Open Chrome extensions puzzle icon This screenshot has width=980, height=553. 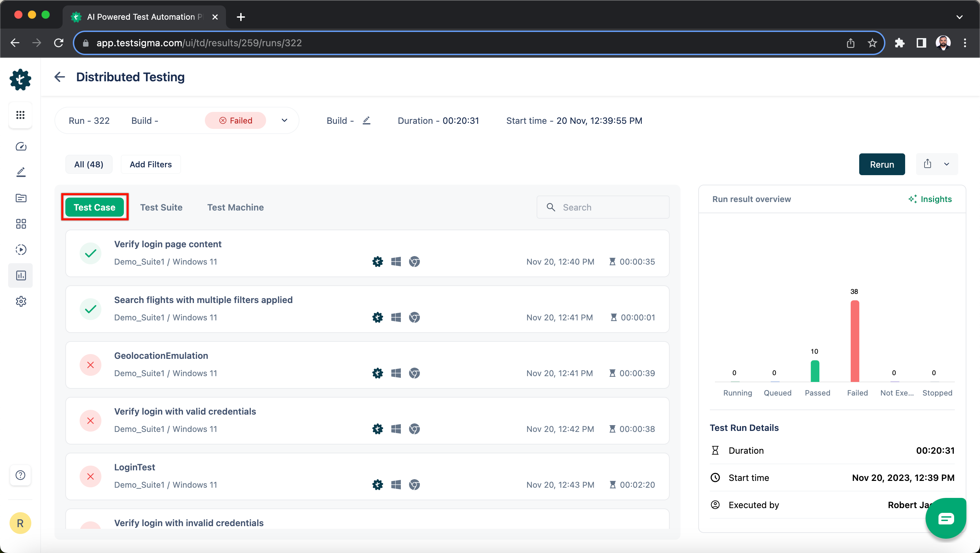pos(899,43)
